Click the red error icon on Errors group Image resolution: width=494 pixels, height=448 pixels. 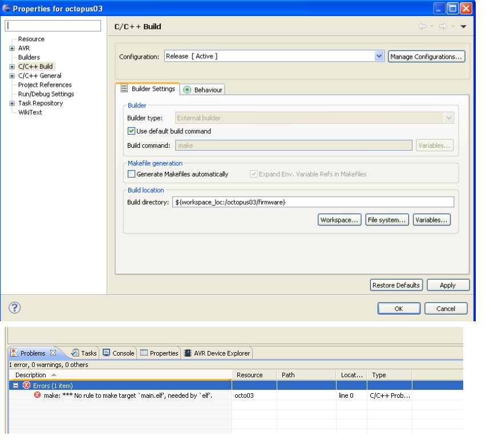[27, 385]
